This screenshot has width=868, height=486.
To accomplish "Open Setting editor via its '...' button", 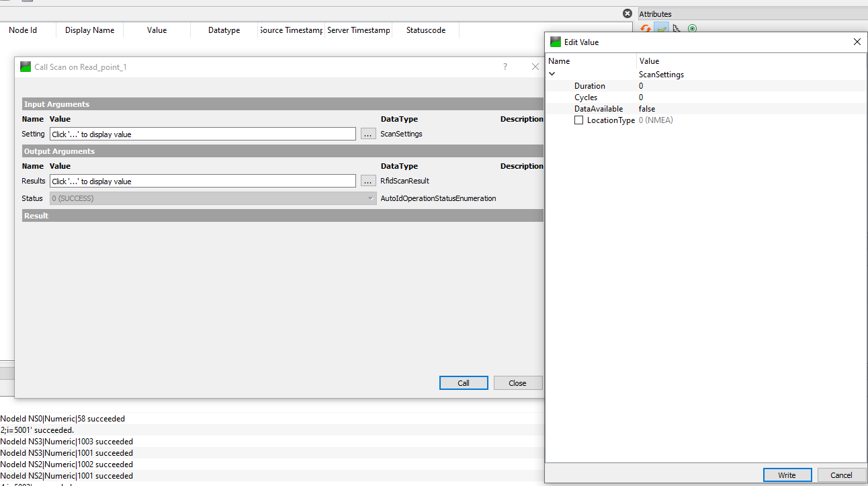I will coord(367,134).
